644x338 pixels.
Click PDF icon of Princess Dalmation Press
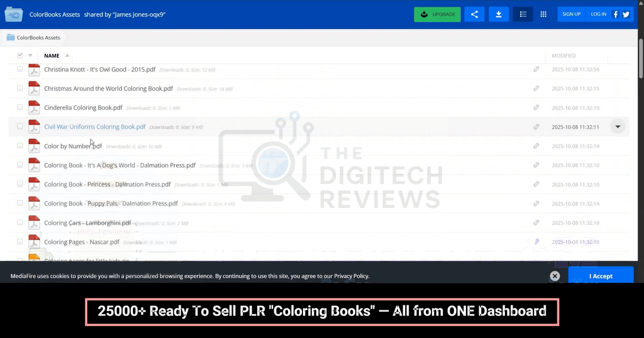click(34, 184)
